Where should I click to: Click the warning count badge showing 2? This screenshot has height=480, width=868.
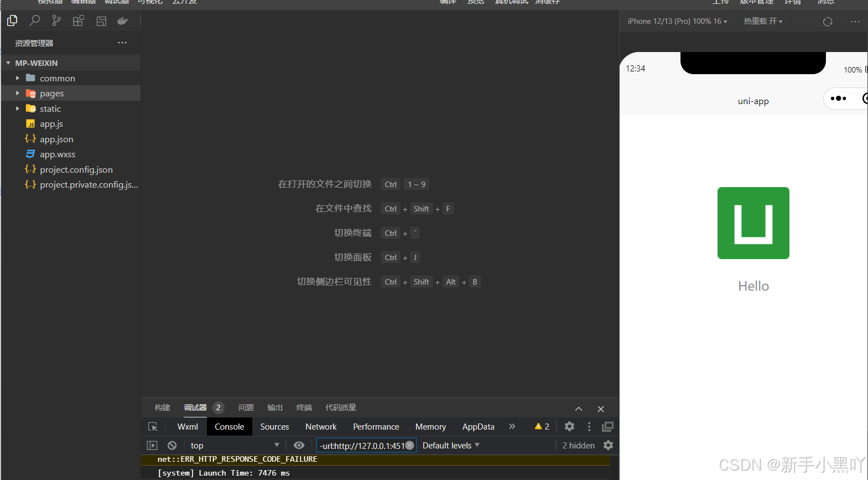pyautogui.click(x=542, y=426)
